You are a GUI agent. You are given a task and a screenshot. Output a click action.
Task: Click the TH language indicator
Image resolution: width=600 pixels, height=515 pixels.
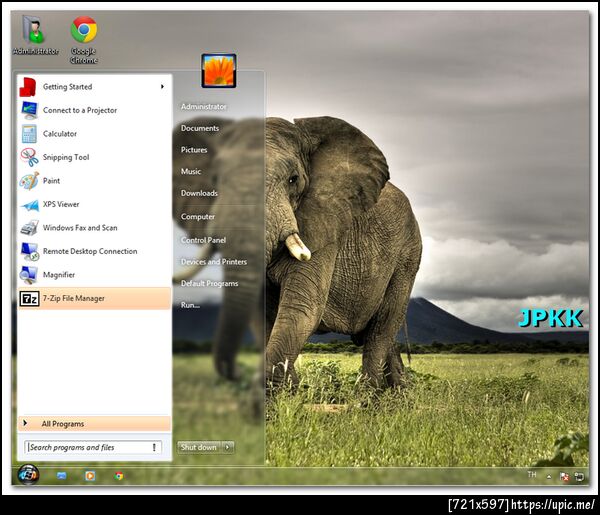(x=532, y=475)
